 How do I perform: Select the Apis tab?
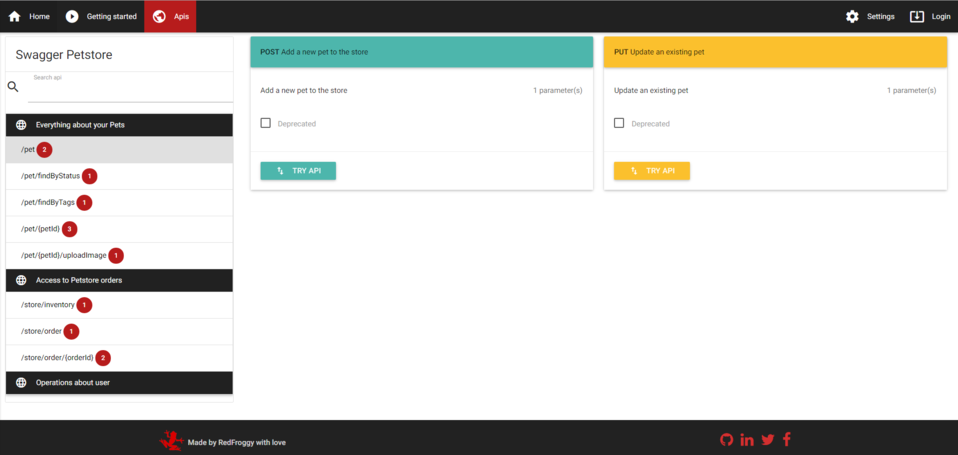[170, 16]
